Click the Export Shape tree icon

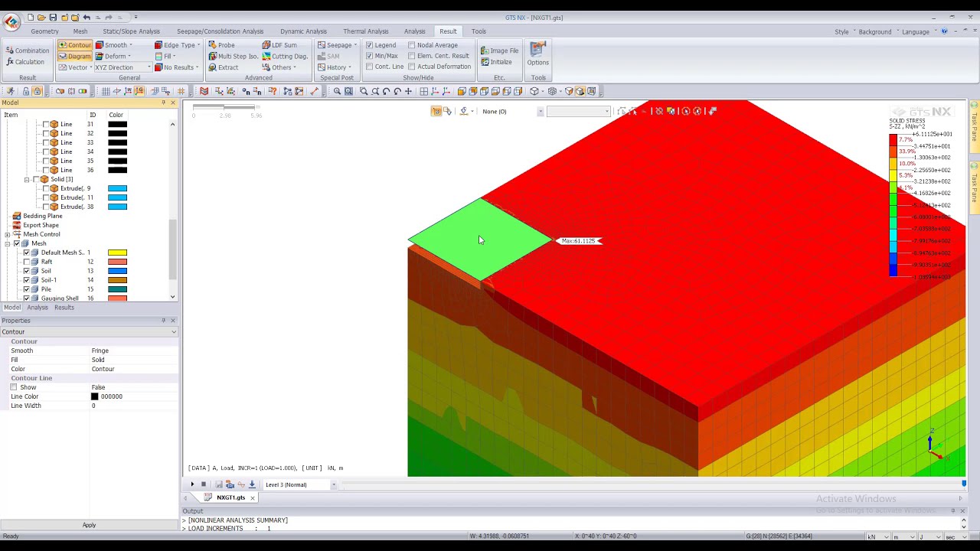click(17, 225)
